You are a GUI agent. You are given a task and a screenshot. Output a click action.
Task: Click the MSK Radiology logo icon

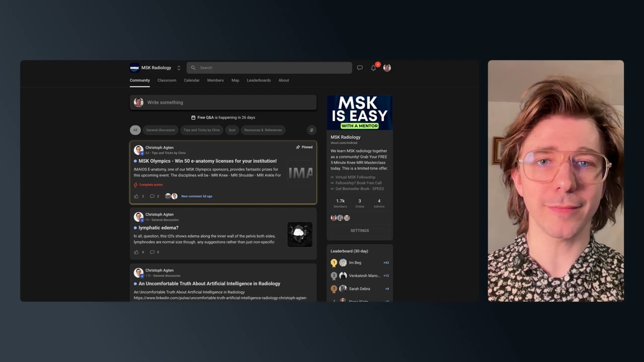[134, 68]
